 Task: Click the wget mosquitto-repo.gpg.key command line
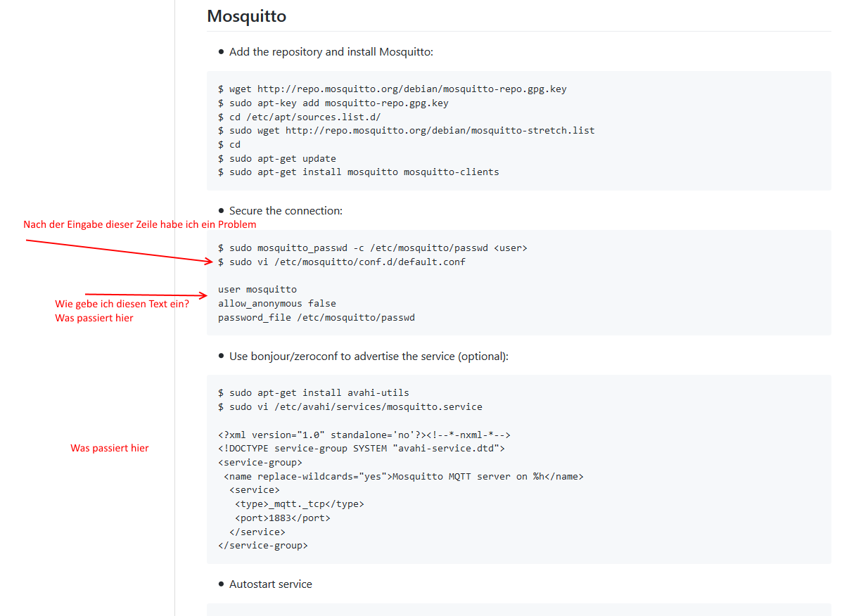pyautogui.click(x=392, y=89)
